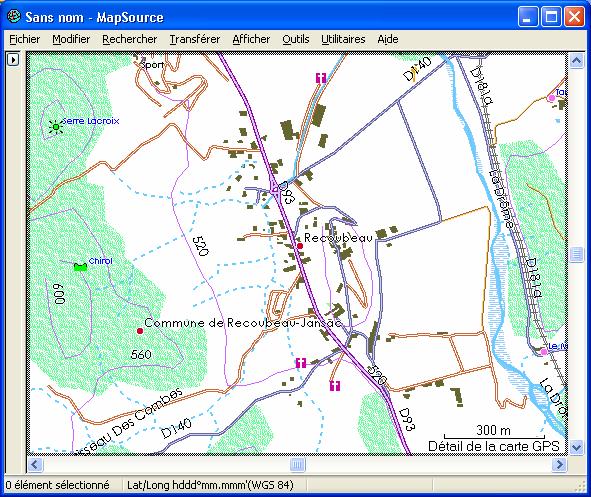Click the Serre Lacroix summit icon

tap(56, 127)
